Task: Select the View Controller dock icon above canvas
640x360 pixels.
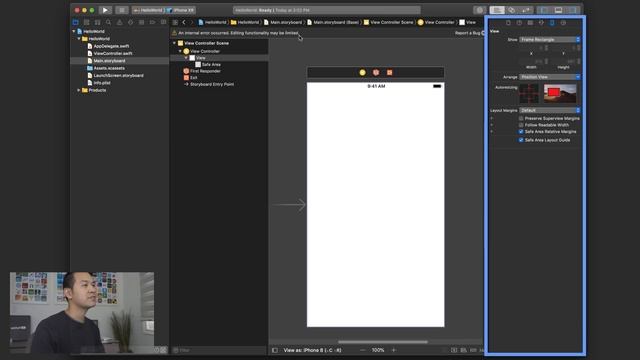Action: [362, 72]
